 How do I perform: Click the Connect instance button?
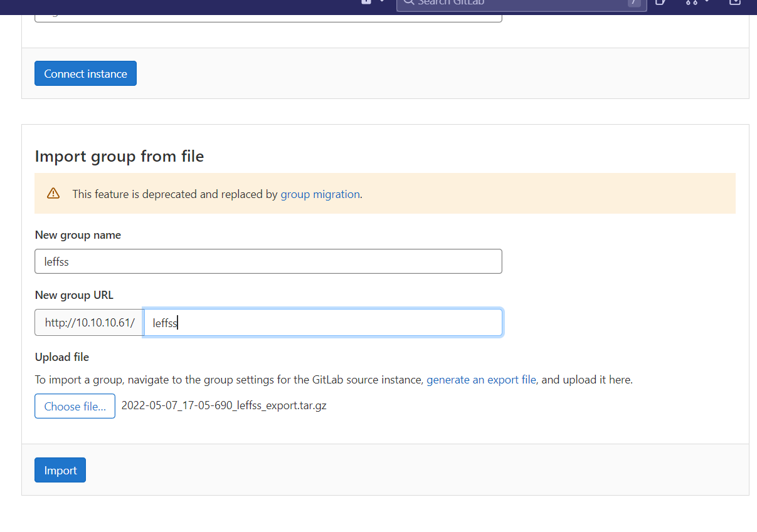[85, 73]
